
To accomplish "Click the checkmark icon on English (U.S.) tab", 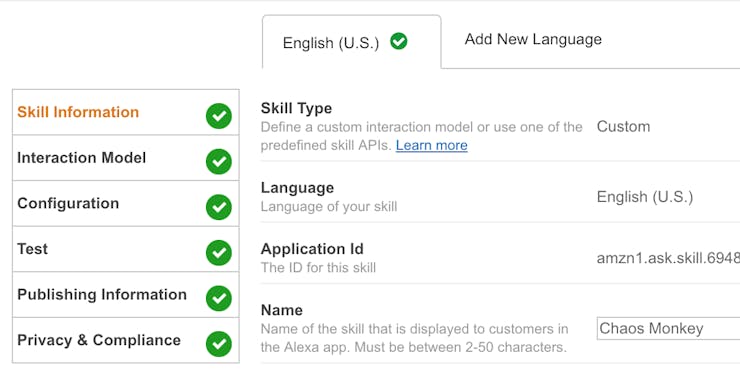I will [x=399, y=42].
